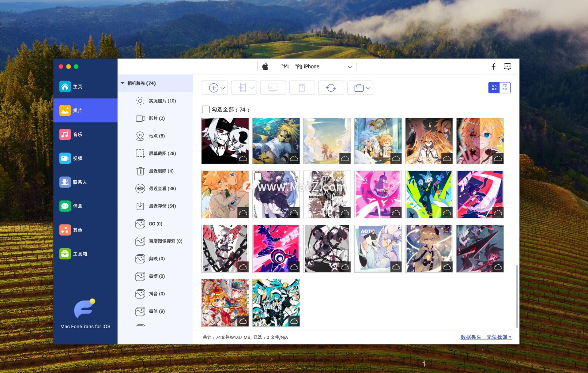This screenshot has height=373, width=588.
Task: Open the 数据丢失，无法找回？ link
Action: (486, 337)
